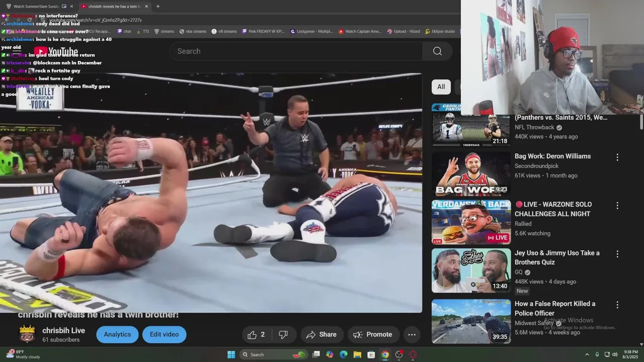Open the Opera GX taskbar icon
644x362 pixels.
point(413,354)
